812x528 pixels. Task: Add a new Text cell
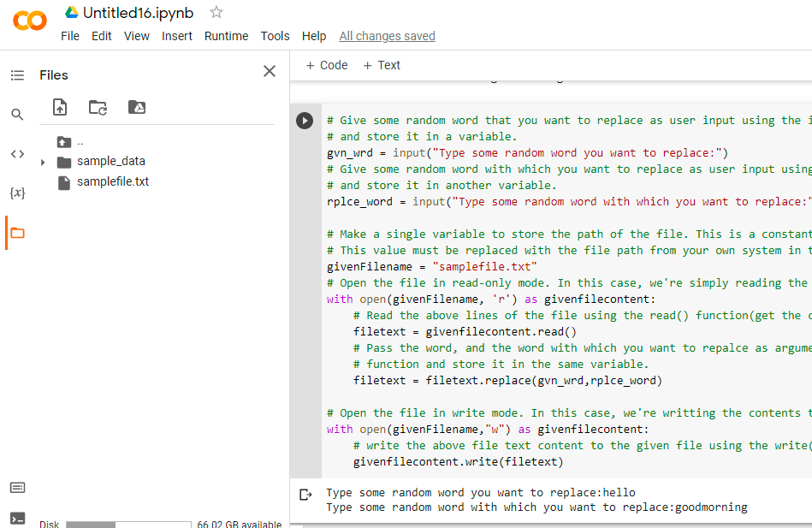382,65
